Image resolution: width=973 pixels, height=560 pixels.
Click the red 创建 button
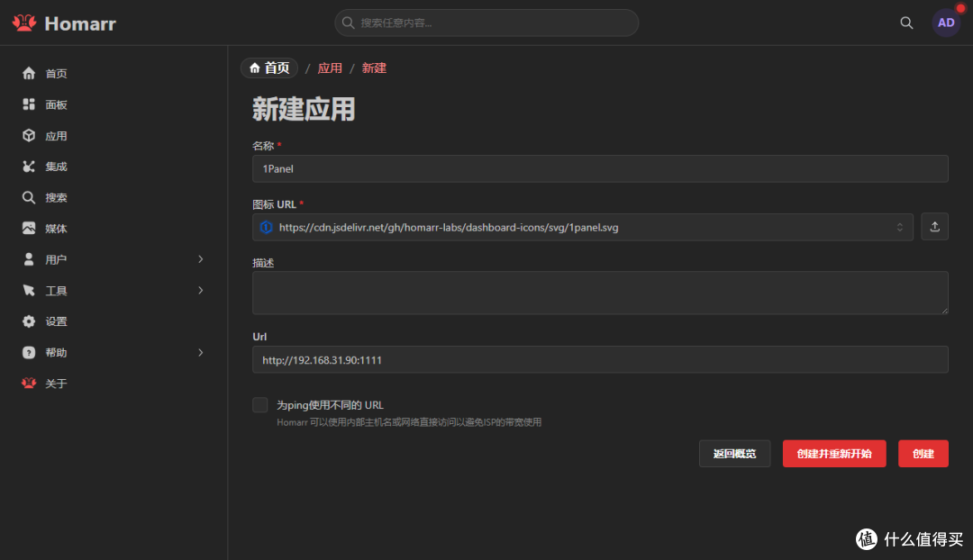point(923,454)
